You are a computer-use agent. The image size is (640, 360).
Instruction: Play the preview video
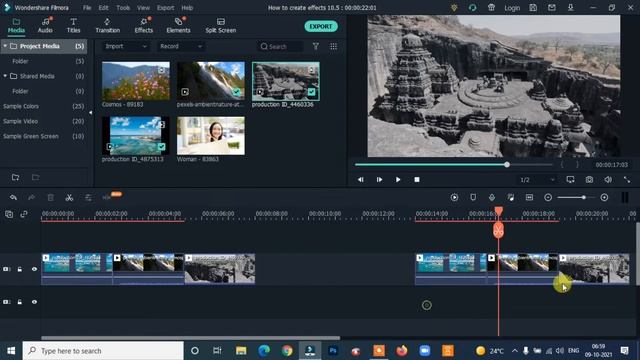point(398,180)
